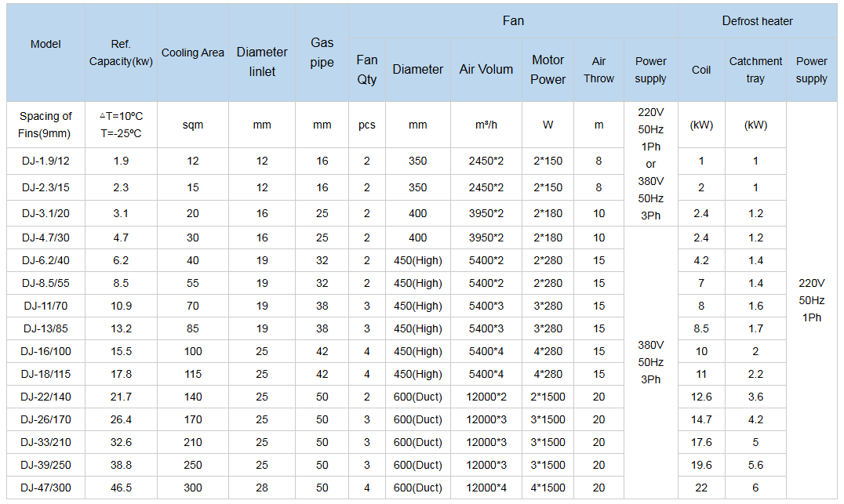844x504 pixels.
Task: Select the DJ-1.9/12 model cell
Action: (45, 161)
